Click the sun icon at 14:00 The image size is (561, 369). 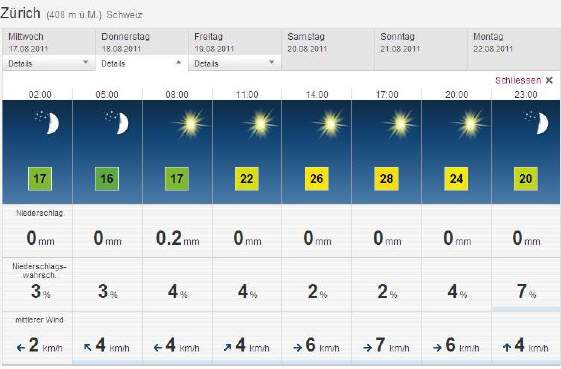[x=330, y=124]
